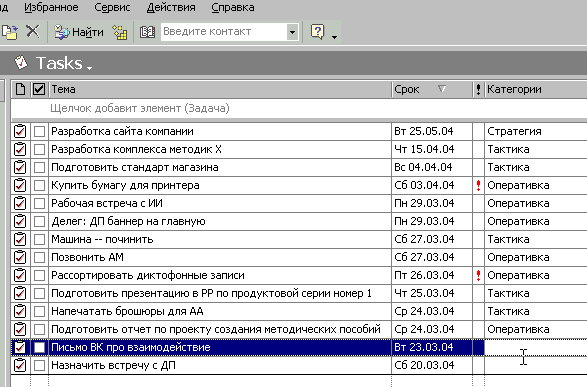Click high priority mark of 'Рассортировать диктофонные записи'
Screen dimensions: 587x387
(x=478, y=275)
